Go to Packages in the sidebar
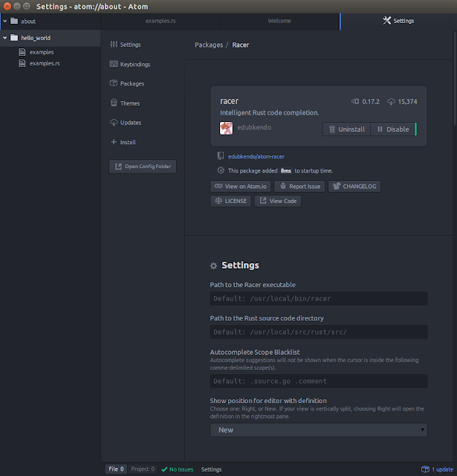The image size is (457, 476). point(127,83)
